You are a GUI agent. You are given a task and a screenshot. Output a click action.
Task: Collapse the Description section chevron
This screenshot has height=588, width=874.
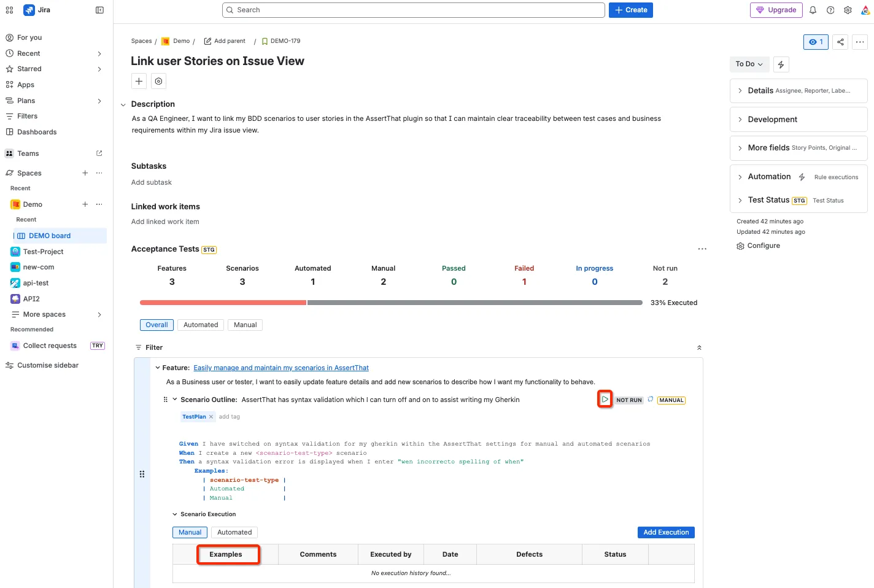pyautogui.click(x=123, y=105)
